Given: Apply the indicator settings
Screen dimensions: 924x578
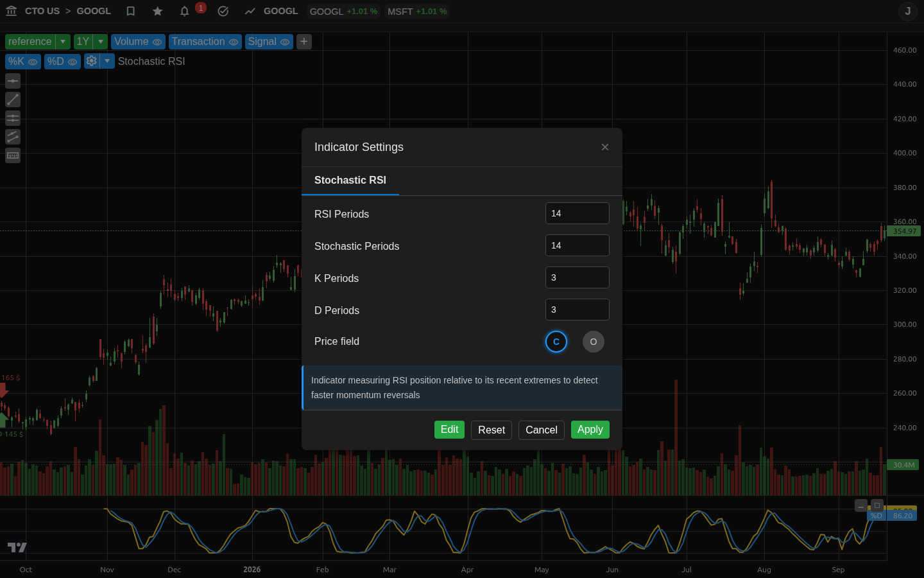Looking at the screenshot, I should point(590,430).
